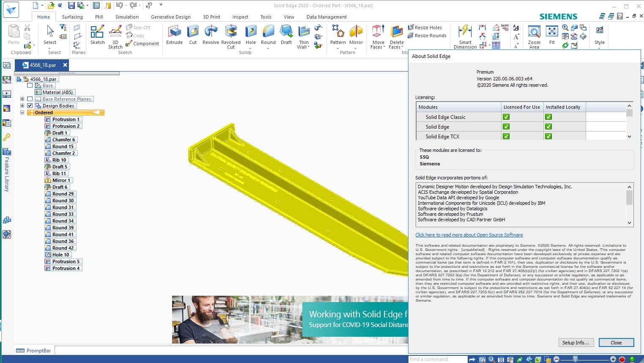Toggle the Base Reference Planes checkbox
Image resolution: width=644 pixels, height=363 pixels.
pyautogui.click(x=30, y=99)
